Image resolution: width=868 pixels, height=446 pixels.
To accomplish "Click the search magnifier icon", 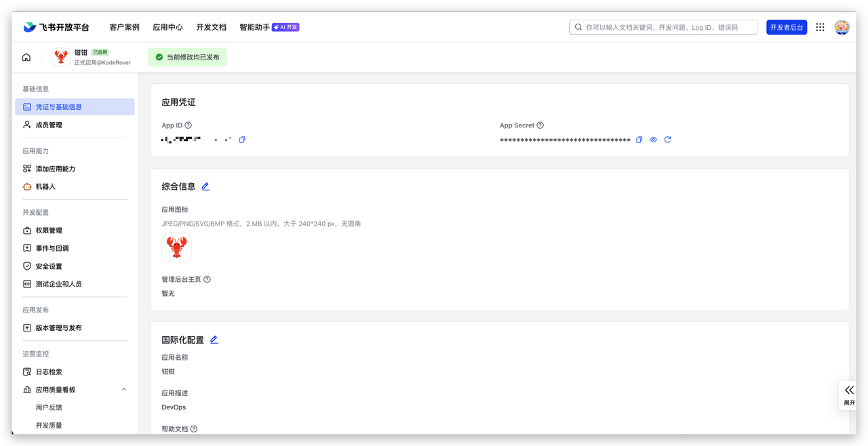I will [x=578, y=27].
